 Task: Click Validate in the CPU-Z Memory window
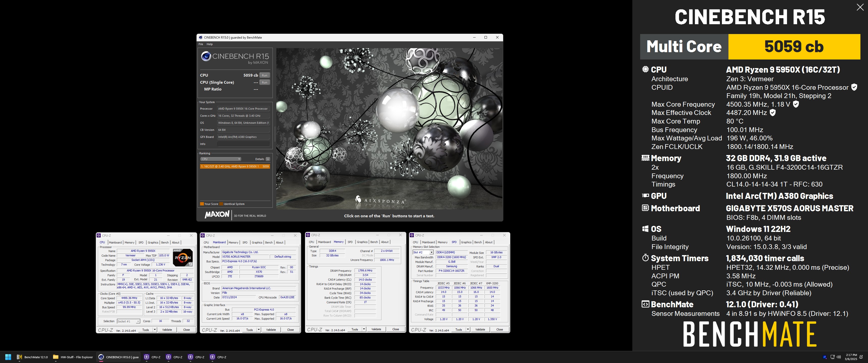[x=376, y=329]
